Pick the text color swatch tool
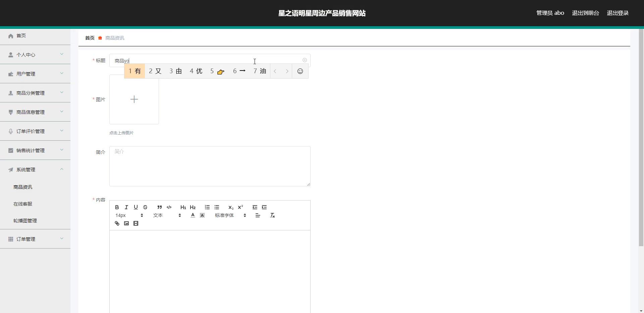 [193, 215]
